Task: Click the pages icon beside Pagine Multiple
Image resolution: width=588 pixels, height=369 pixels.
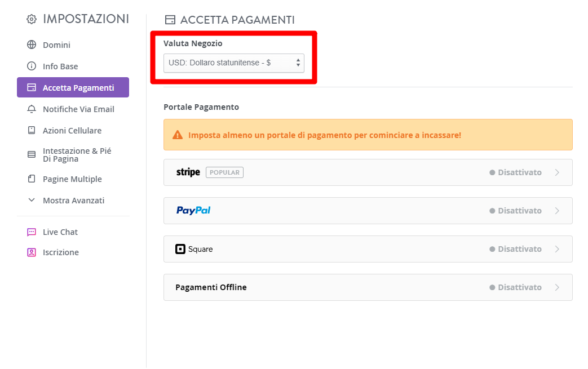Action: [x=32, y=179]
